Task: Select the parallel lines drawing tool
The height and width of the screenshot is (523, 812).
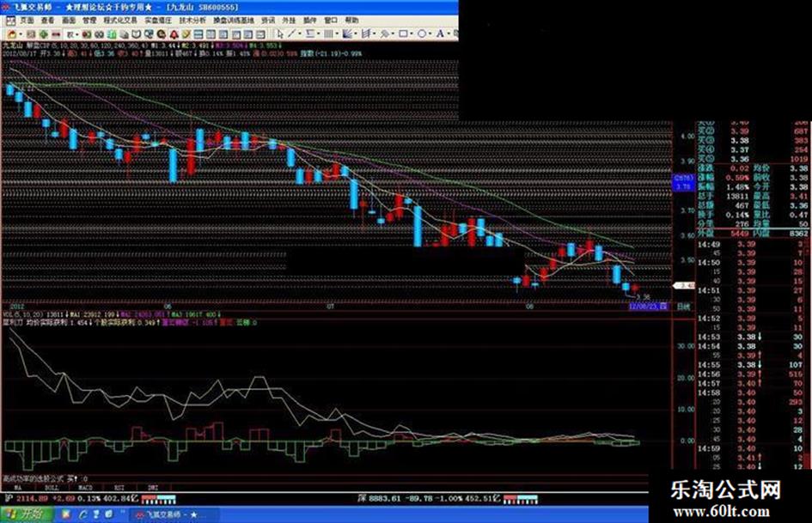Action: coord(309,34)
